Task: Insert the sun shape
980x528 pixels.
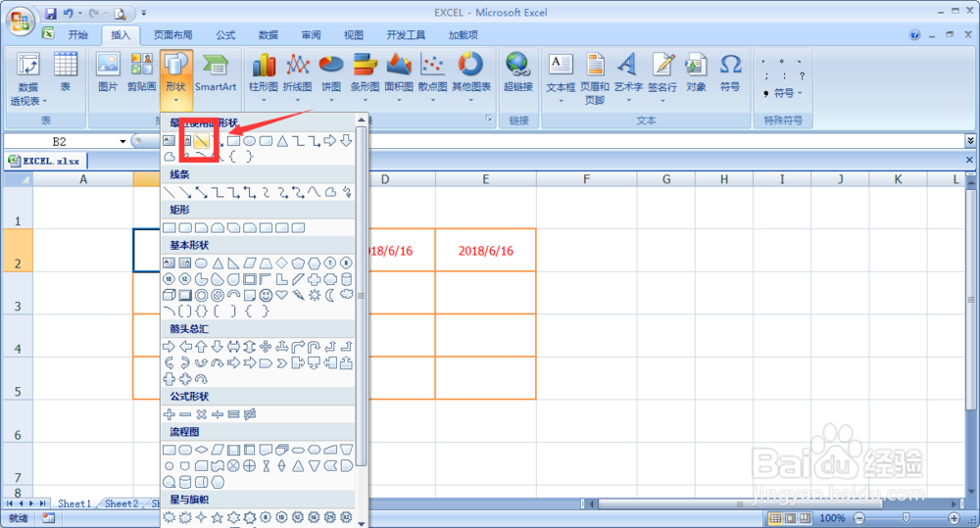Action: [315, 295]
